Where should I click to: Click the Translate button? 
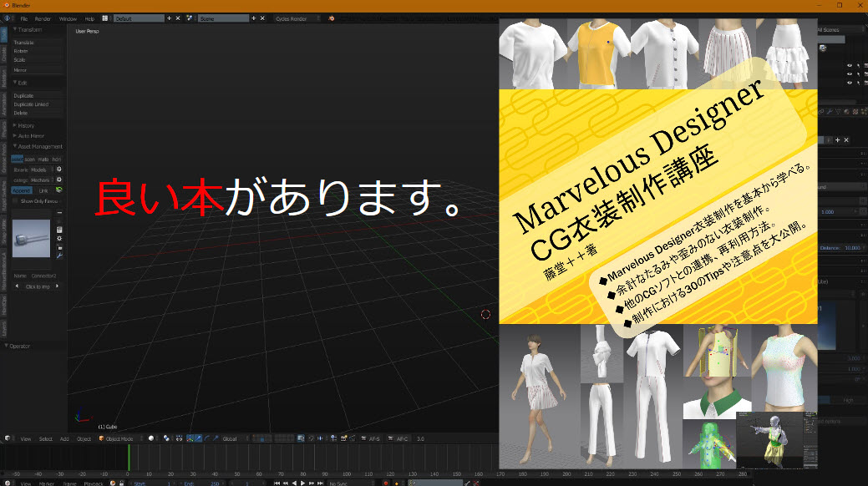[x=37, y=42]
